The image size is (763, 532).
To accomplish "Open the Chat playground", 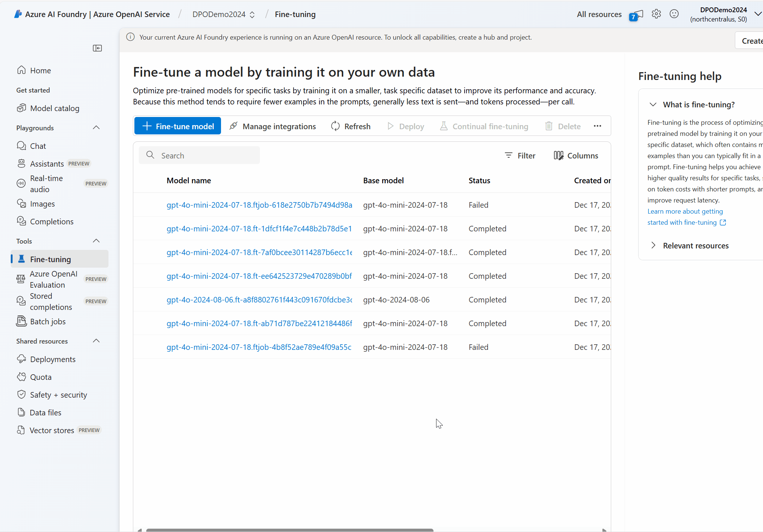I will coord(37,145).
